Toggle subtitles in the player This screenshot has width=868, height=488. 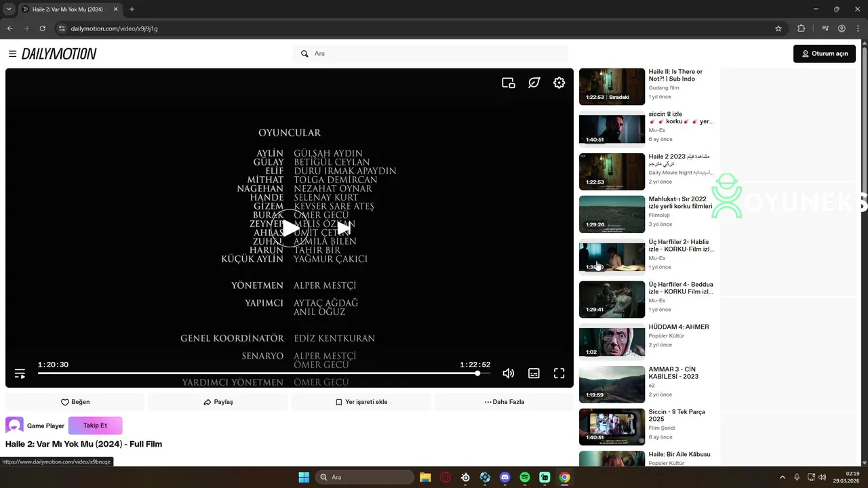click(x=534, y=373)
